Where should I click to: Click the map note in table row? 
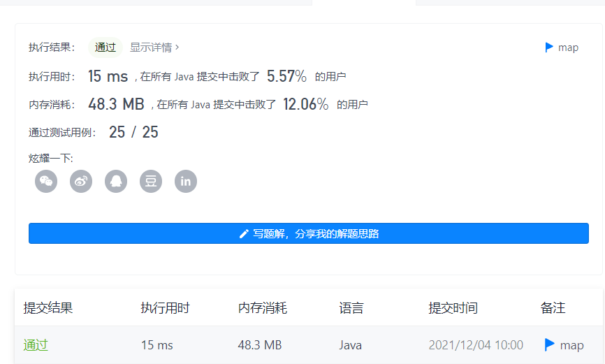572,345
